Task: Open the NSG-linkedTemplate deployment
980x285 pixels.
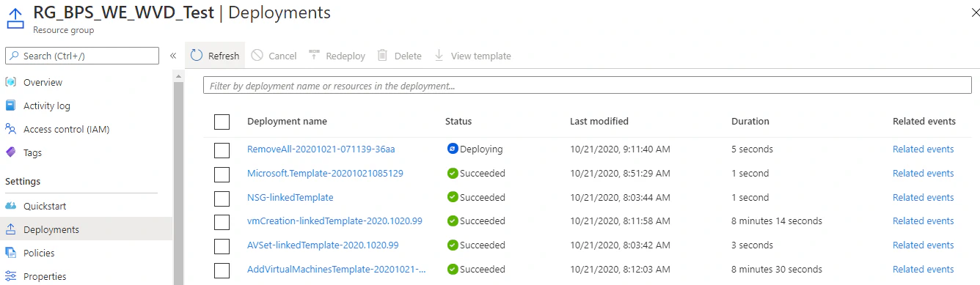Action: 290,197
